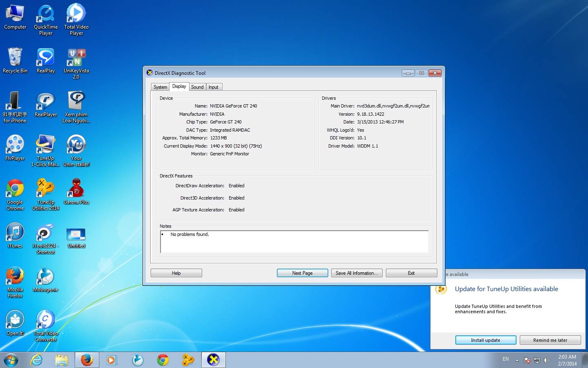Select the Mobogenie desktop icon

point(46,279)
